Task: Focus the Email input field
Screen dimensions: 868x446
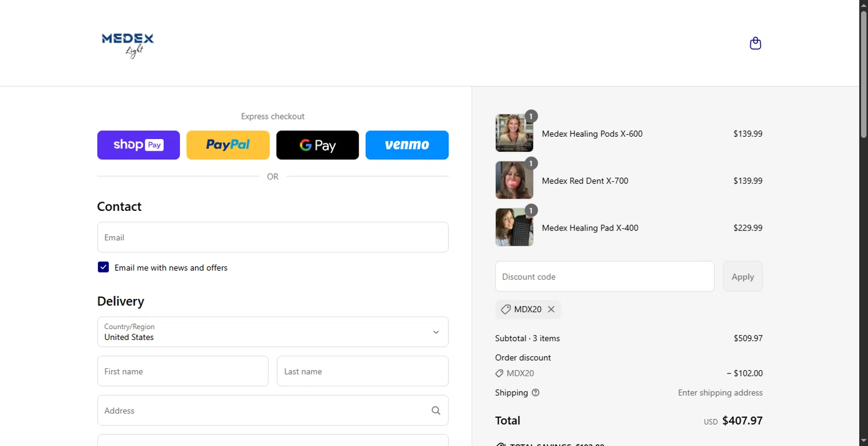Action: click(x=273, y=237)
